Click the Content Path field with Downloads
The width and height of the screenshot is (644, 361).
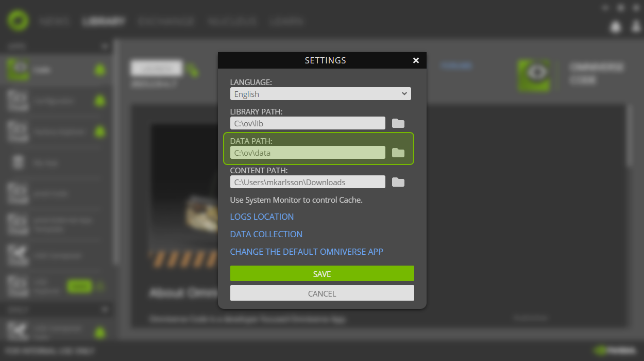click(308, 182)
